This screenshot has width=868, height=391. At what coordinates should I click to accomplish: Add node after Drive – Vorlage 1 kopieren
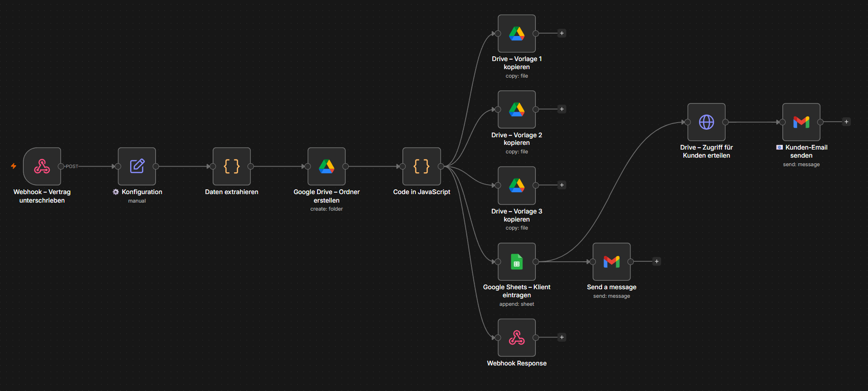pyautogui.click(x=562, y=33)
